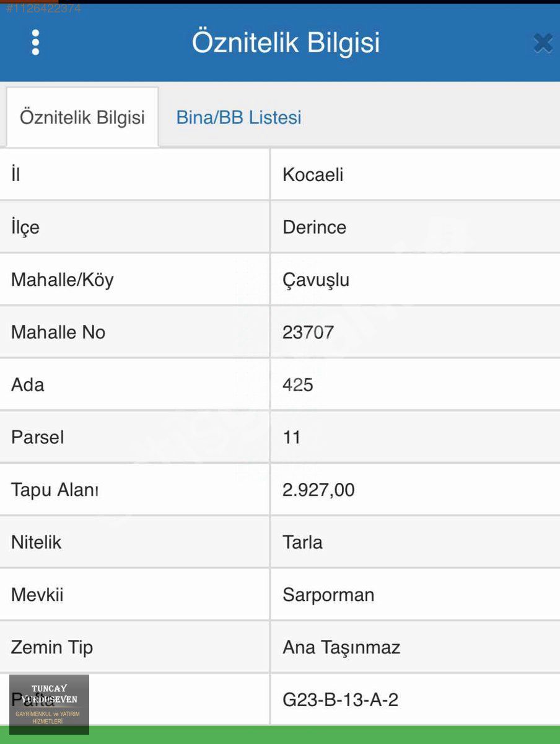Click the Mevkii value Sarporman
Viewport: 560px width, 744px height.
click(x=328, y=595)
